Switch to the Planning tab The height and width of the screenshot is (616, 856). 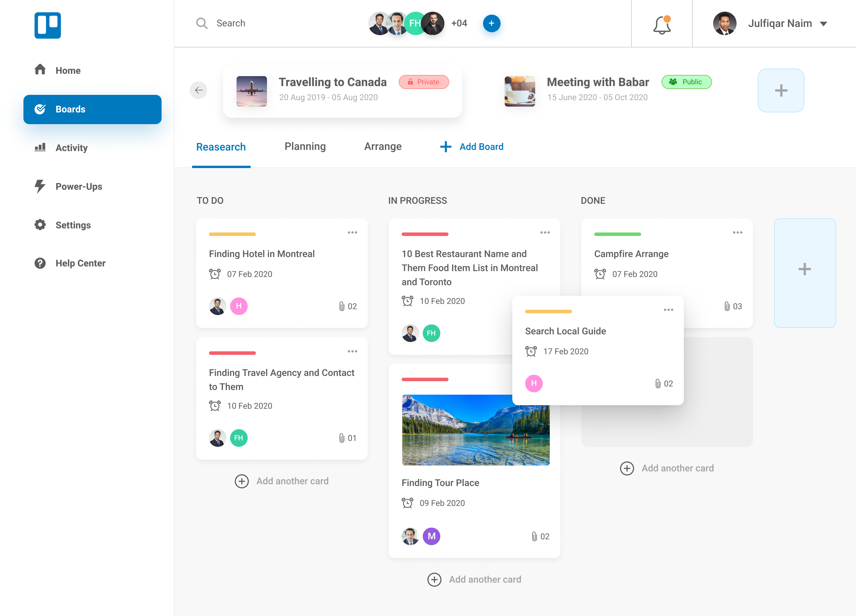305,146
